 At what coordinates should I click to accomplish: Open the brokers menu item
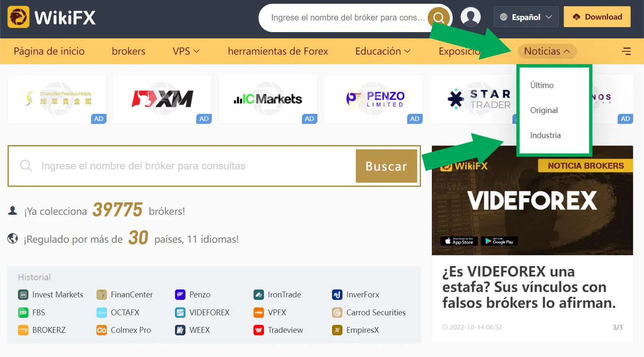[129, 51]
